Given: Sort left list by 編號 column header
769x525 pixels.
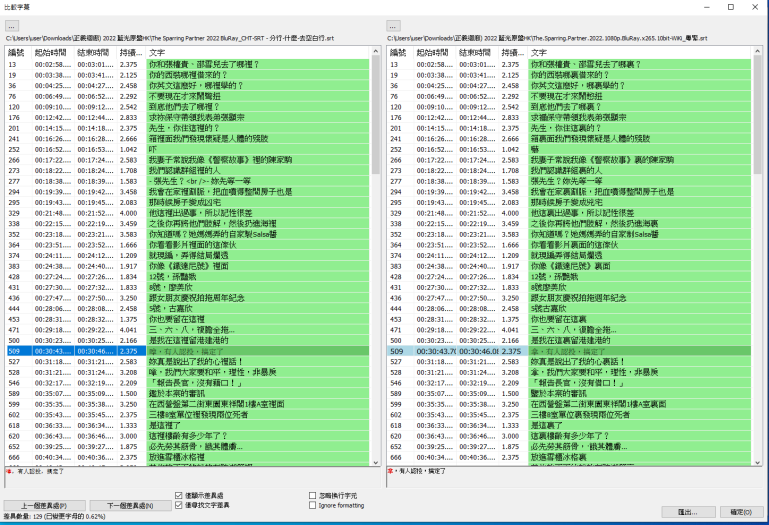Looking at the screenshot, I should click(x=18, y=52).
